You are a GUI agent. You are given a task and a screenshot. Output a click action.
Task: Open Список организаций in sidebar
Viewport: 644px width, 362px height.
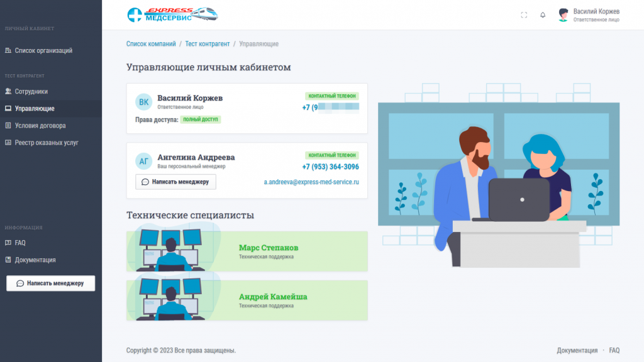(x=43, y=50)
